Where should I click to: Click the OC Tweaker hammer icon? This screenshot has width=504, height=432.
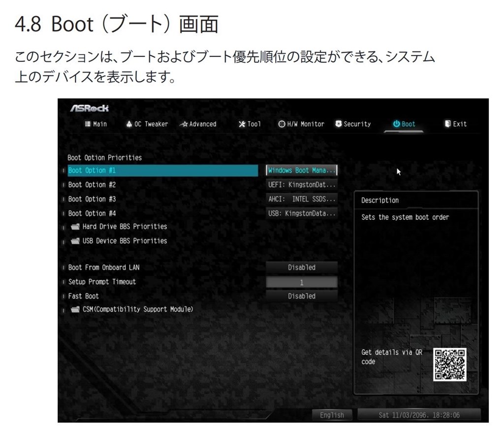(x=129, y=124)
